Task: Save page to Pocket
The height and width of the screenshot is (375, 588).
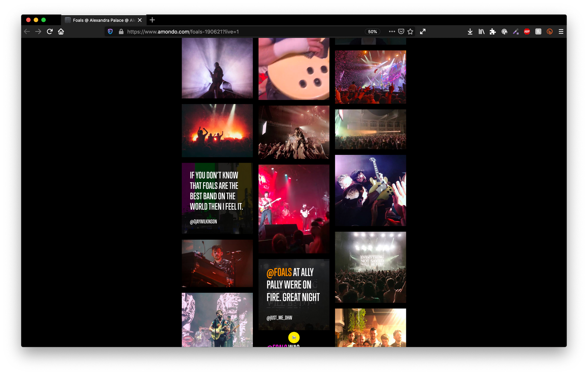Action: (x=401, y=31)
